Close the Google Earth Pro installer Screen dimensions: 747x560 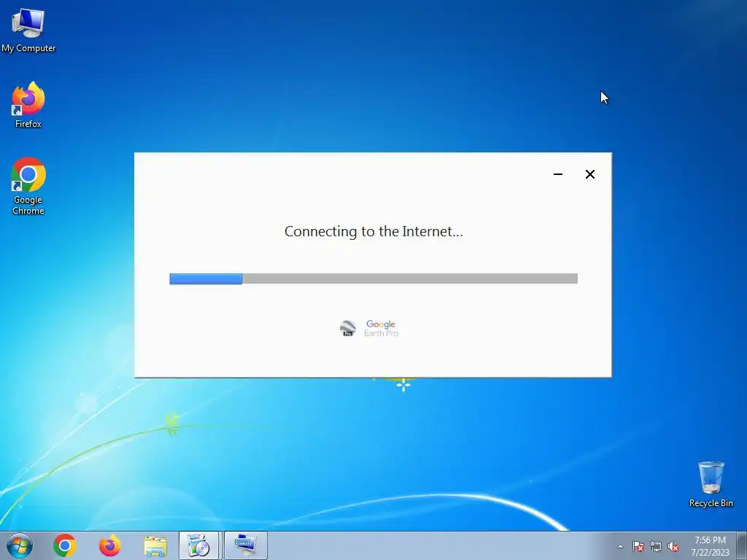(589, 174)
